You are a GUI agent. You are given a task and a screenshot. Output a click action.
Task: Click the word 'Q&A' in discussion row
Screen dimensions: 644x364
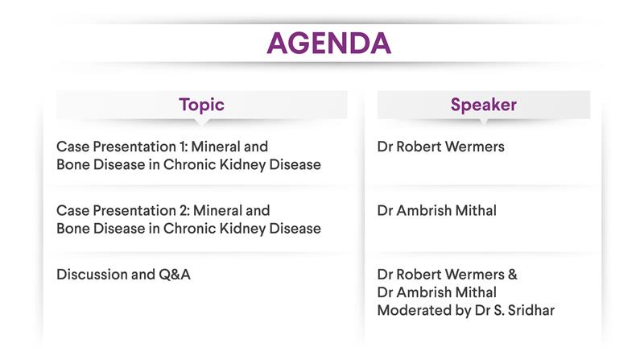(175, 275)
